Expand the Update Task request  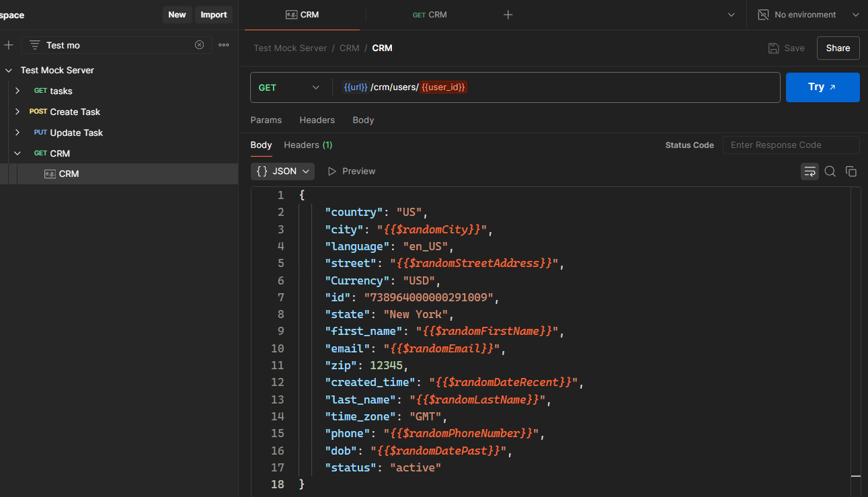(x=17, y=132)
